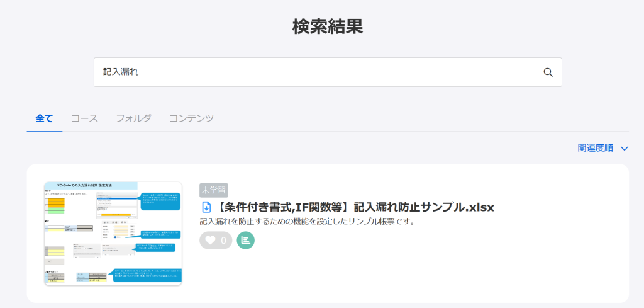The image size is (644, 308).
Task: Switch to the コース tab
Action: 84,118
